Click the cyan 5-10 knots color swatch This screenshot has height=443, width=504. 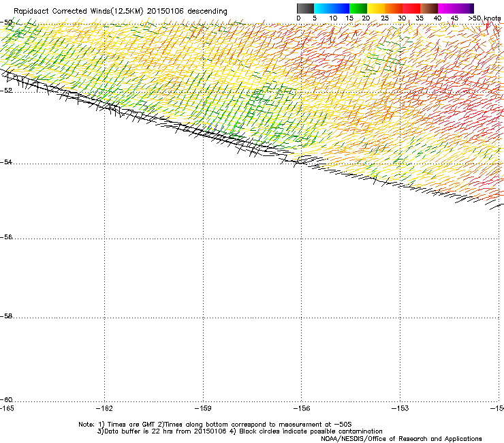323,8
